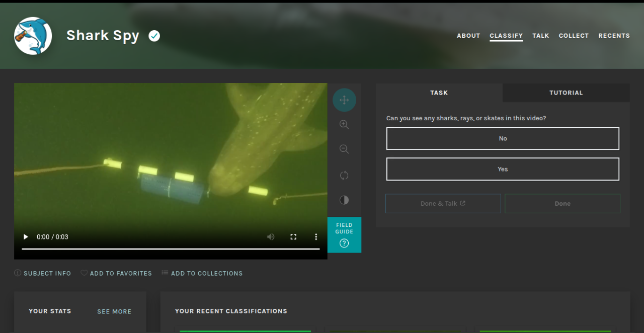
Task: Go to the CLASSIFY page
Action: tap(506, 36)
